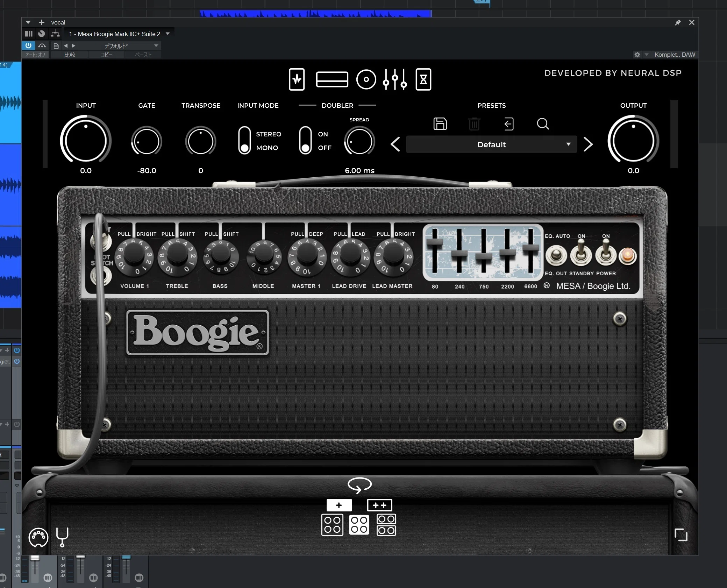Click the window resize icon in plugin corner

[681, 535]
